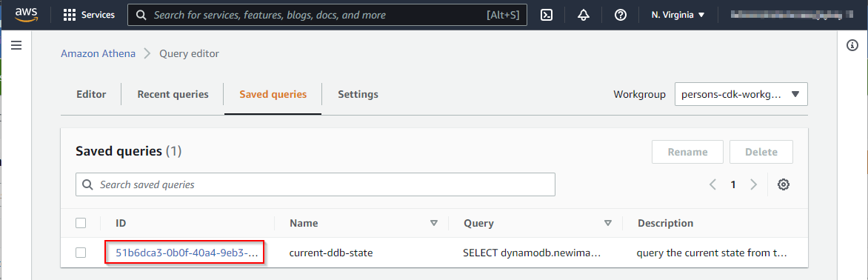Viewport: 868px width, 280px height.
Task: Click the Query editor breadcrumb text
Action: (190, 53)
